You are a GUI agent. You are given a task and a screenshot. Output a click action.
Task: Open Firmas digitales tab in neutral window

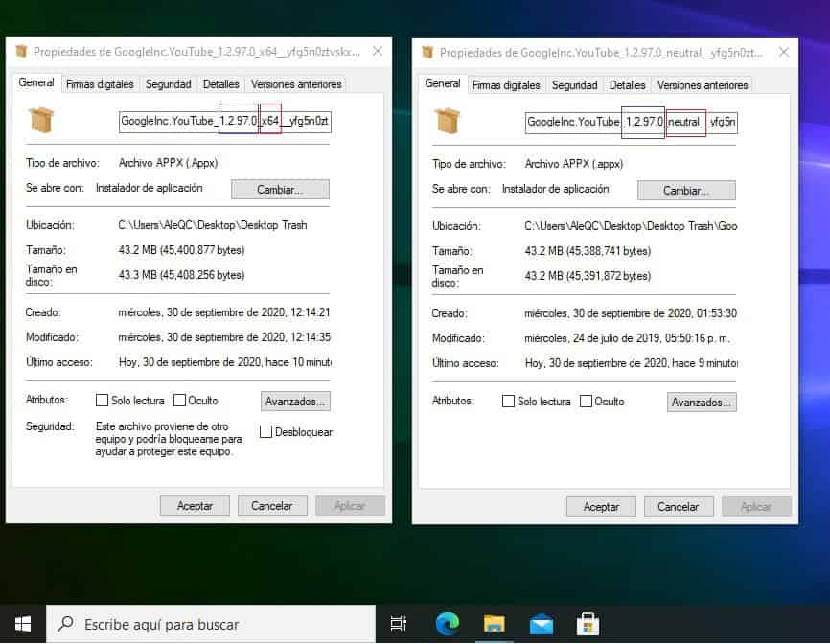click(x=506, y=85)
